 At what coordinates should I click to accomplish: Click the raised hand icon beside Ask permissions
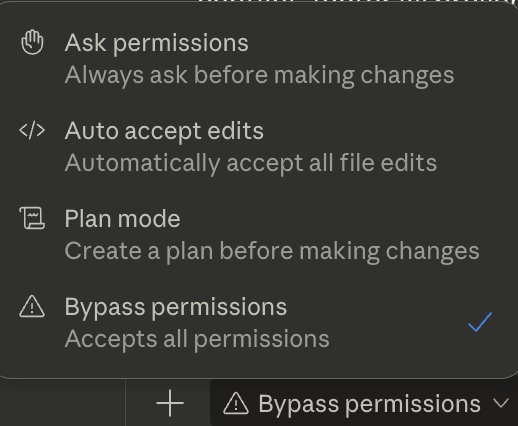32,42
